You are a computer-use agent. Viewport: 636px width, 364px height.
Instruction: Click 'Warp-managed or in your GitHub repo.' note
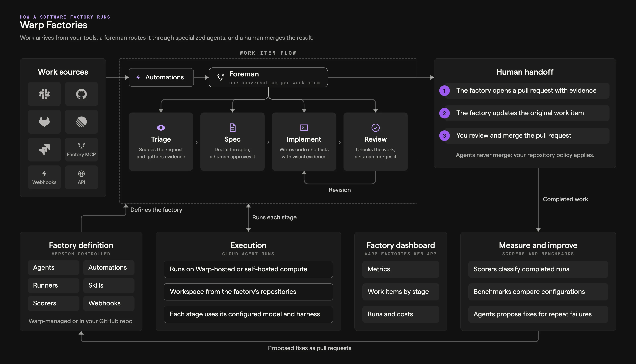pyautogui.click(x=81, y=321)
